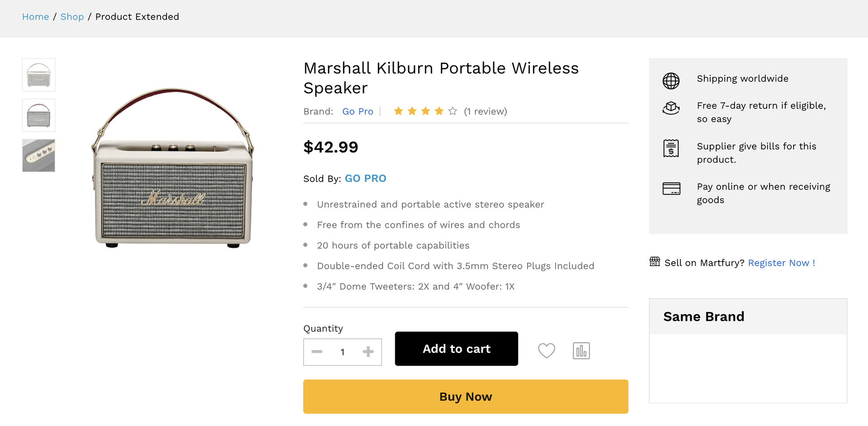This screenshot has width=868, height=426.
Task: Go to Home breadcrumb link
Action: coord(36,17)
